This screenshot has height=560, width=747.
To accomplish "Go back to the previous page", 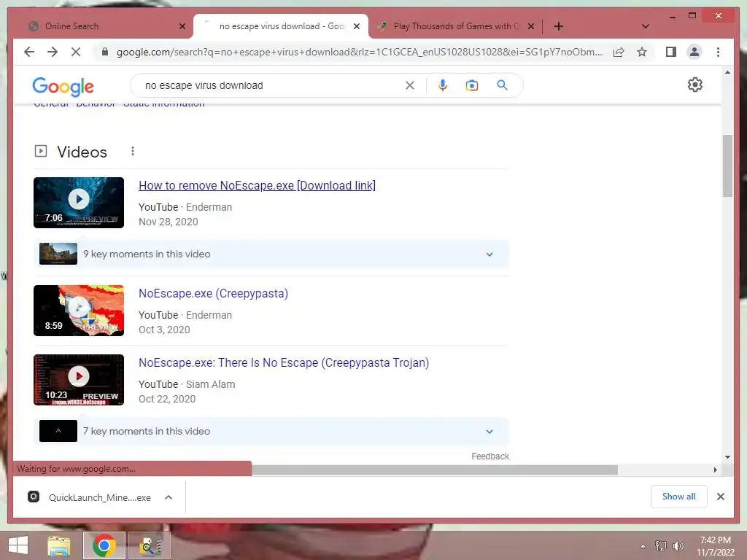I will (29, 52).
